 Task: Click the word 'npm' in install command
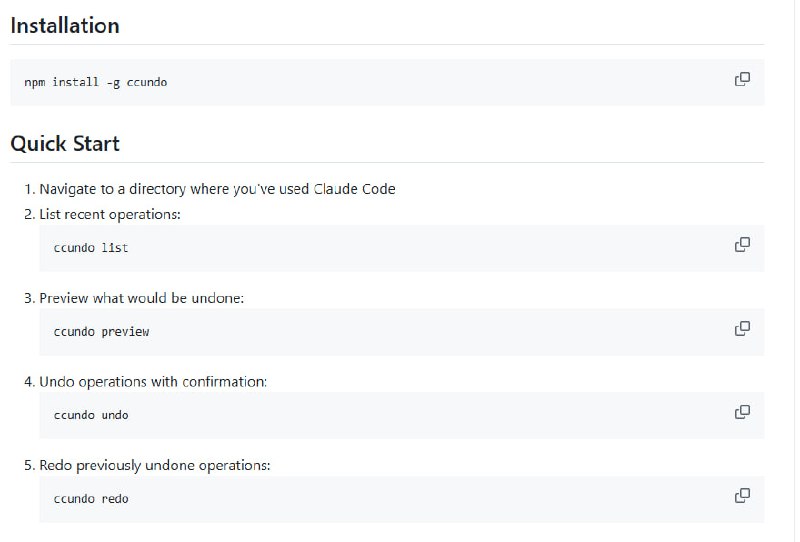[x=34, y=82]
